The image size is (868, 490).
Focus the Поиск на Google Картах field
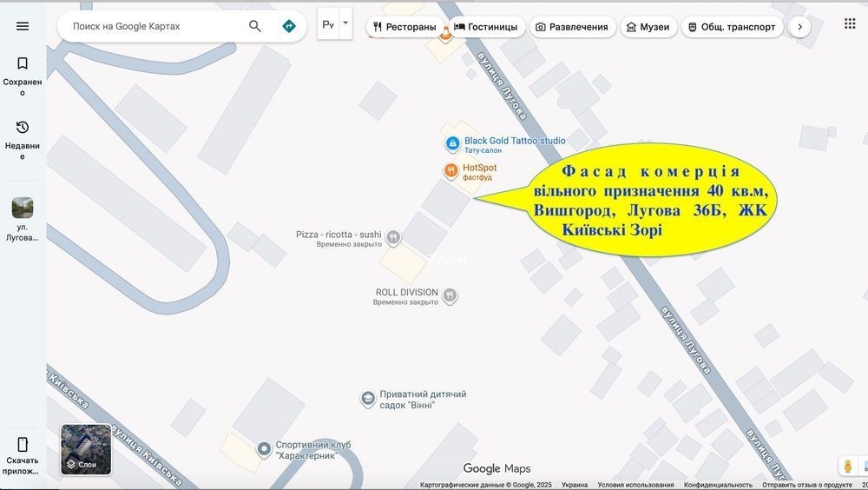(x=152, y=26)
